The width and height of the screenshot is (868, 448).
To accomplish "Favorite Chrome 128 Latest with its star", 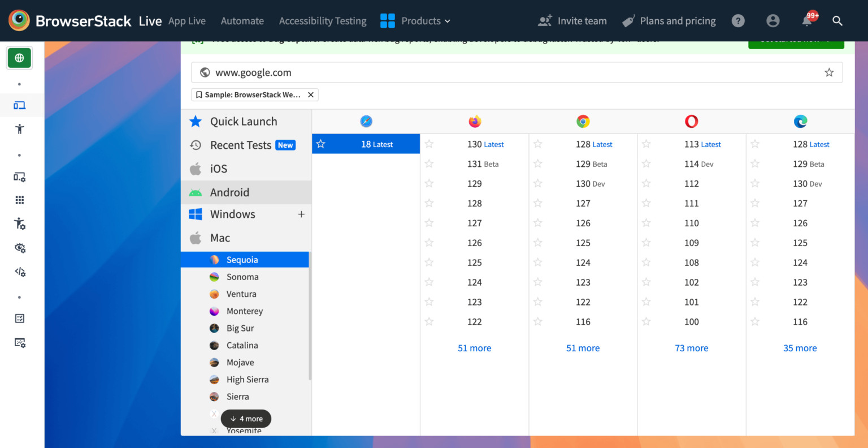I will coord(538,144).
